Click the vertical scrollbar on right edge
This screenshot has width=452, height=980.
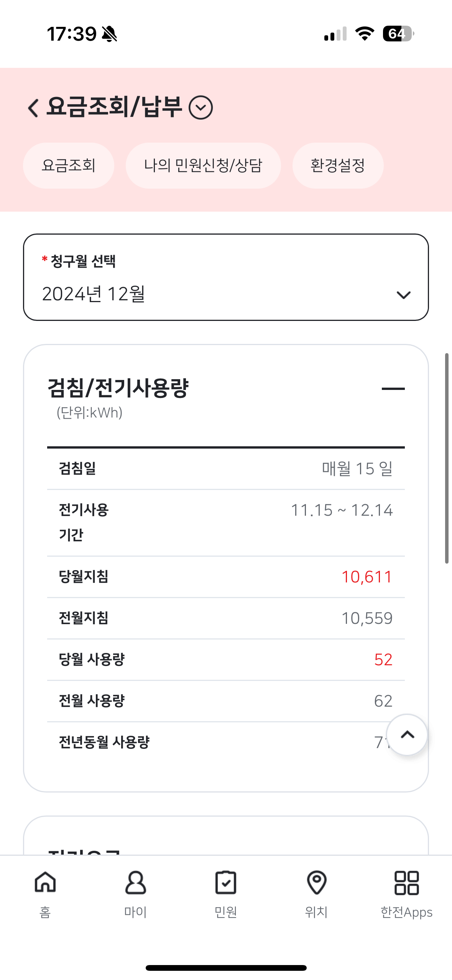click(x=447, y=458)
